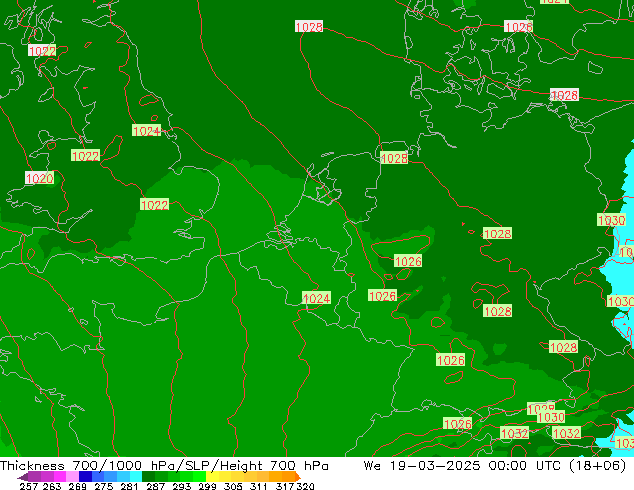Click the legend value 275
The width and height of the screenshot is (634, 490).
[x=104, y=486]
